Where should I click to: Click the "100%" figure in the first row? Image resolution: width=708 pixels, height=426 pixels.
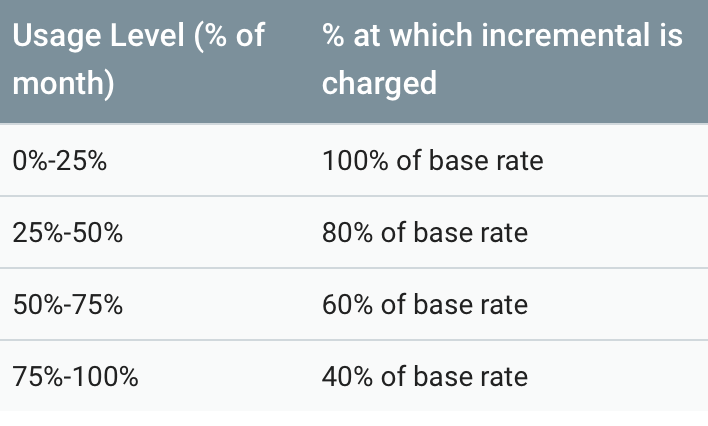click(x=349, y=161)
